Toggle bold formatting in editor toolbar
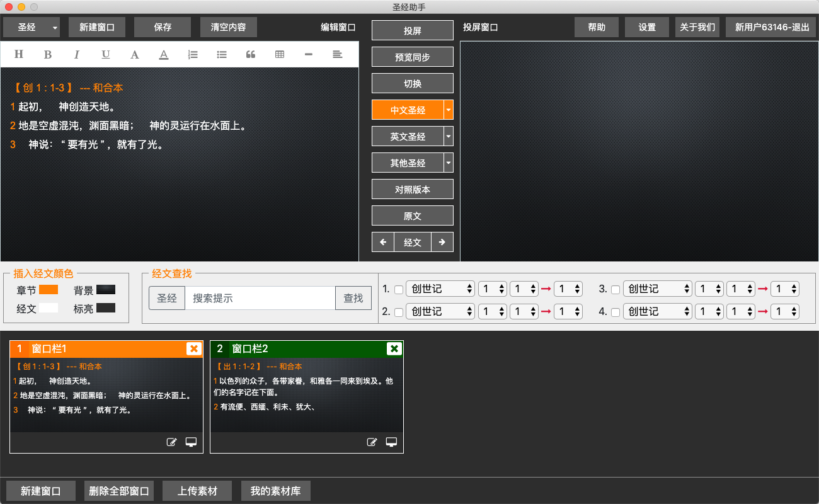Viewport: 819px width, 504px height. click(x=48, y=55)
